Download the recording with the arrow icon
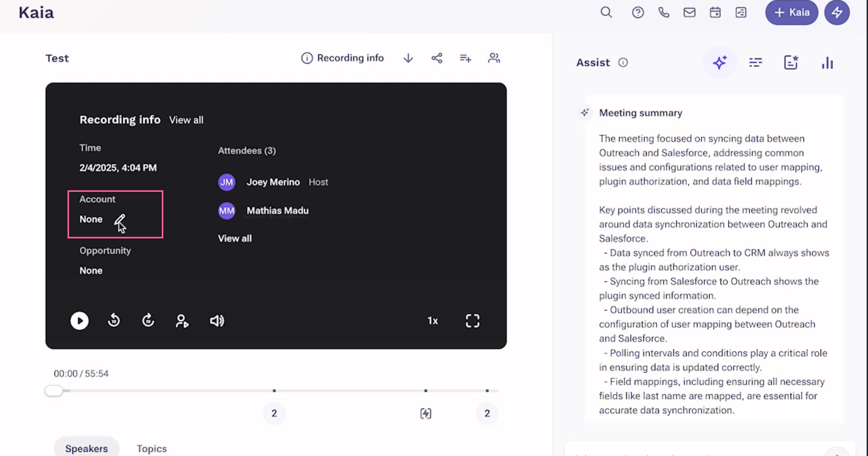 pyautogui.click(x=408, y=58)
